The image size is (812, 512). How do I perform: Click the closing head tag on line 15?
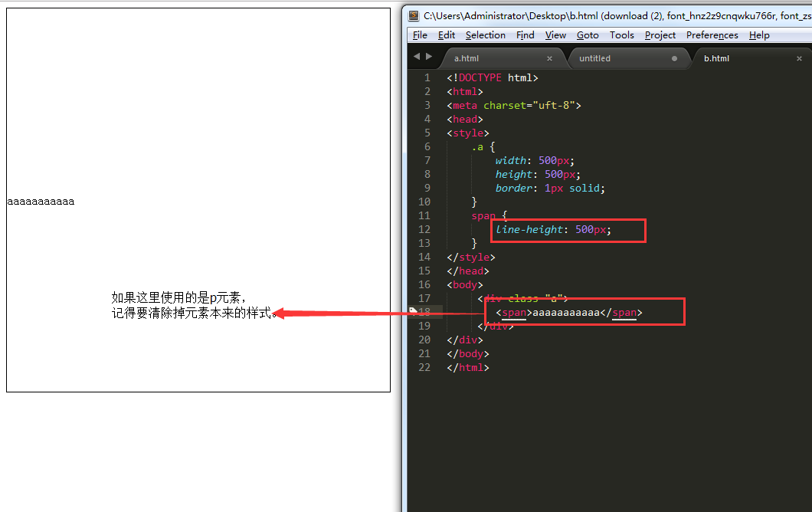coord(467,271)
